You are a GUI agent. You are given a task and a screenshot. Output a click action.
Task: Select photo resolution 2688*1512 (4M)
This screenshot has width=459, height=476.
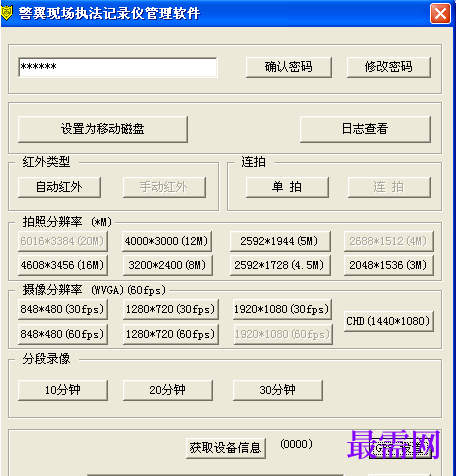click(x=389, y=241)
